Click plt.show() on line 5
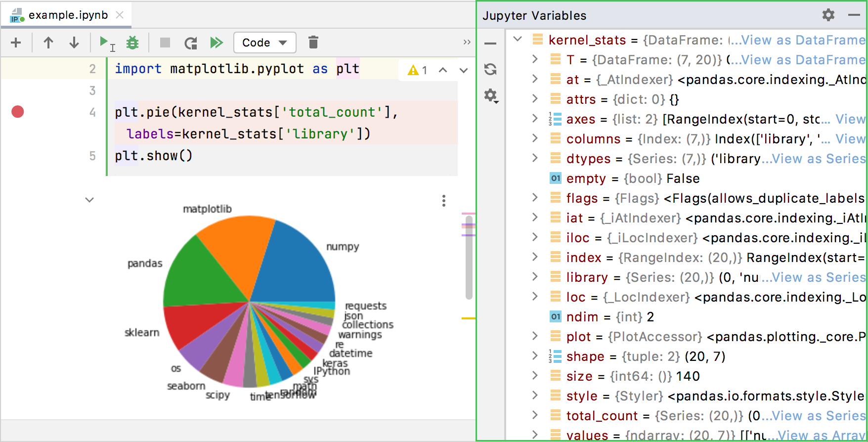This screenshot has width=868, height=442. coord(154,156)
